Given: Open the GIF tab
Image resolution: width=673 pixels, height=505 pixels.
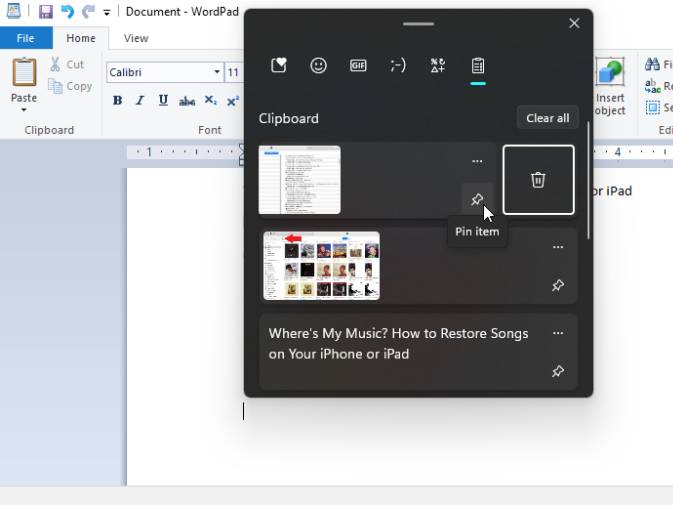Looking at the screenshot, I should [x=358, y=66].
